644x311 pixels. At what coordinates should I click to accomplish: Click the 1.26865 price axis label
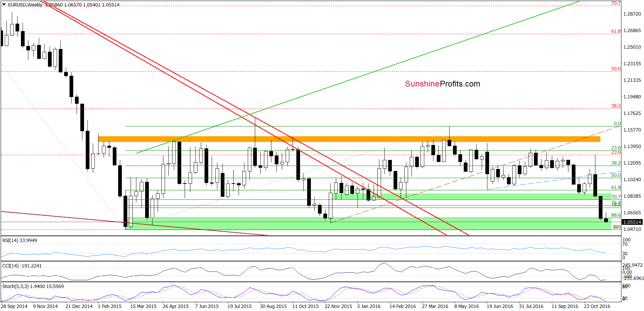click(632, 30)
